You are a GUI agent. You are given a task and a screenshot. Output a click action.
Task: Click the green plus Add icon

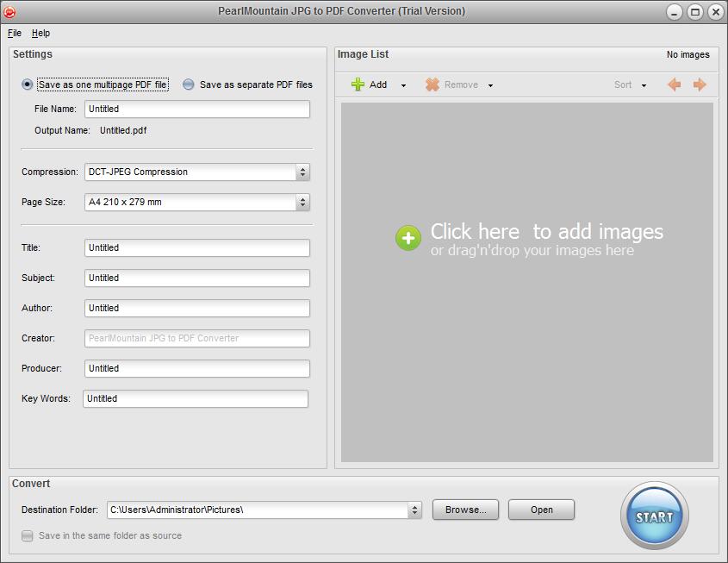[x=358, y=84]
